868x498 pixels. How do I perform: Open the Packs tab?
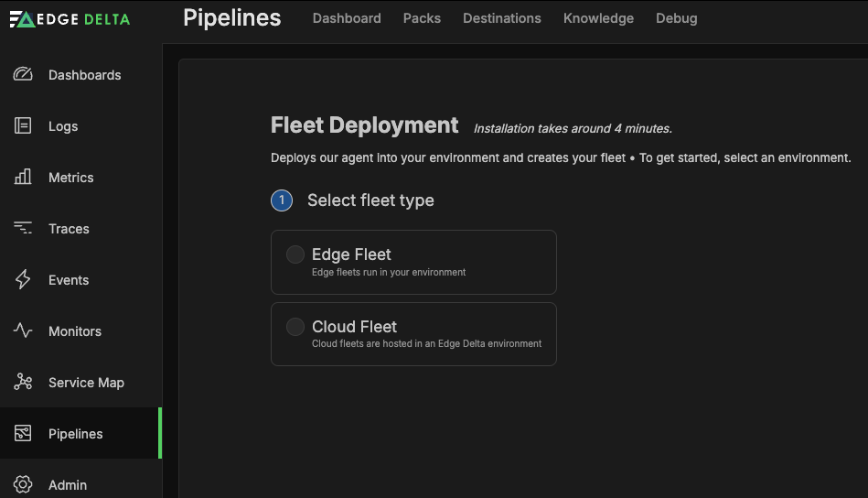pyautogui.click(x=422, y=18)
